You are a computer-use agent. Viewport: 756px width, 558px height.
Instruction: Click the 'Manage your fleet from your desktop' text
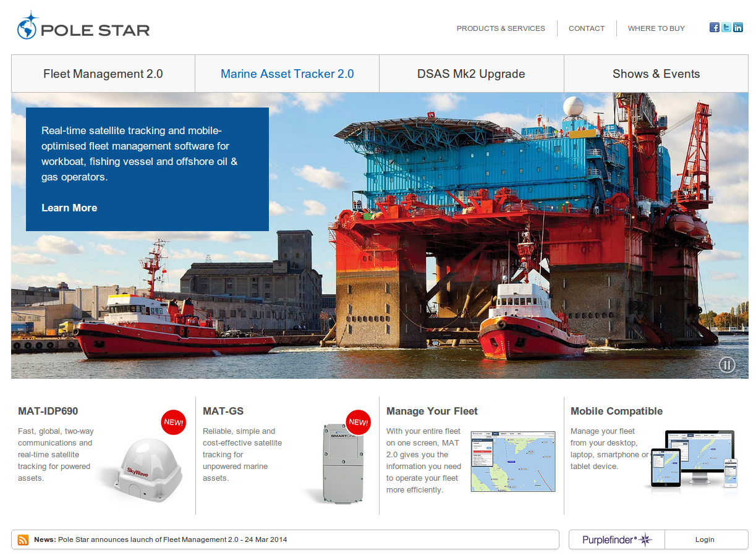(609, 449)
